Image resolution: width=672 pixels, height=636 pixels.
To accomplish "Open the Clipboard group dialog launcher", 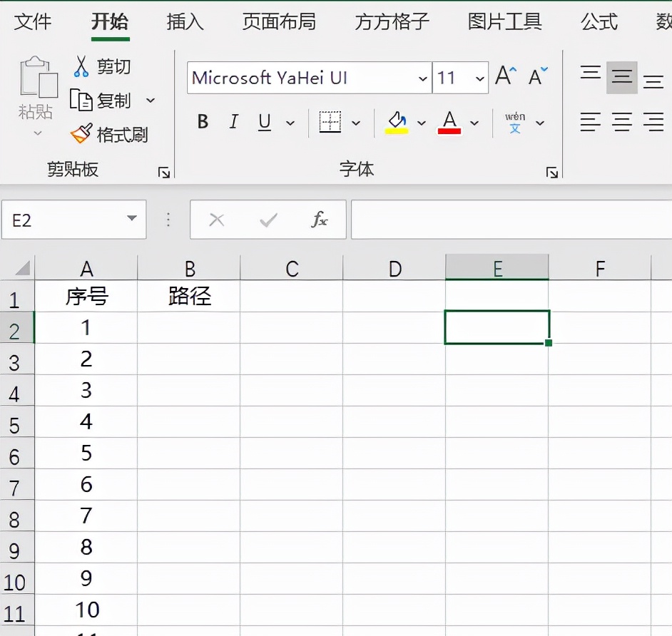I will click(163, 171).
